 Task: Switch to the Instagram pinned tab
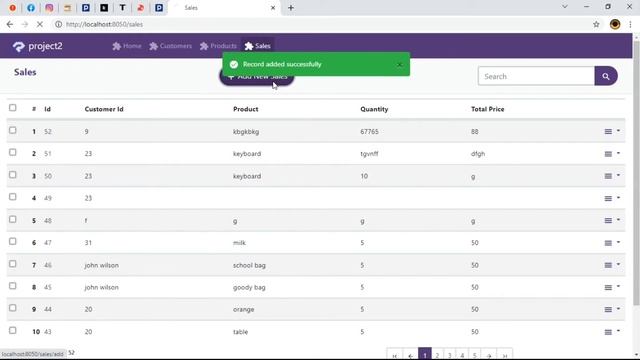[x=49, y=8]
